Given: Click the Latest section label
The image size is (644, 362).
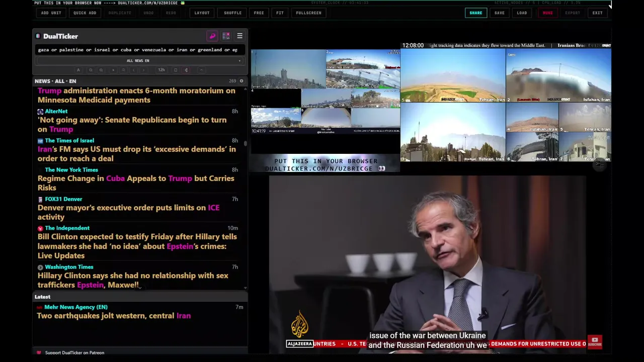Looking at the screenshot, I should click(x=42, y=297).
